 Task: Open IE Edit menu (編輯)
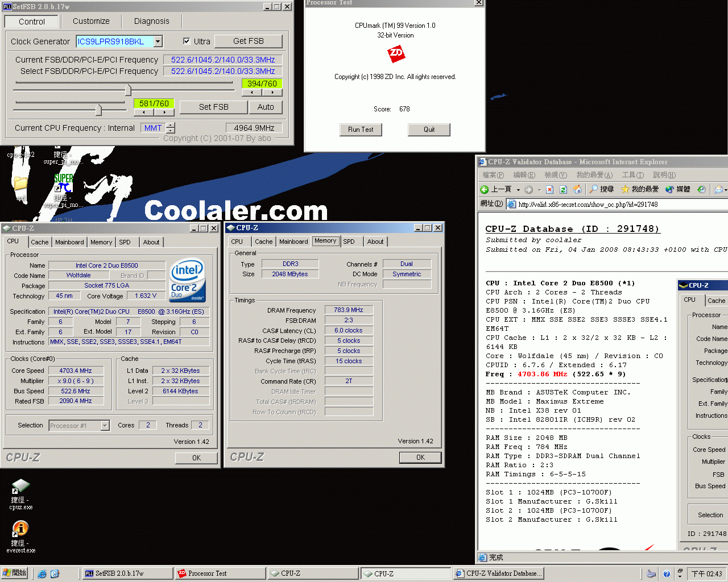[524, 175]
